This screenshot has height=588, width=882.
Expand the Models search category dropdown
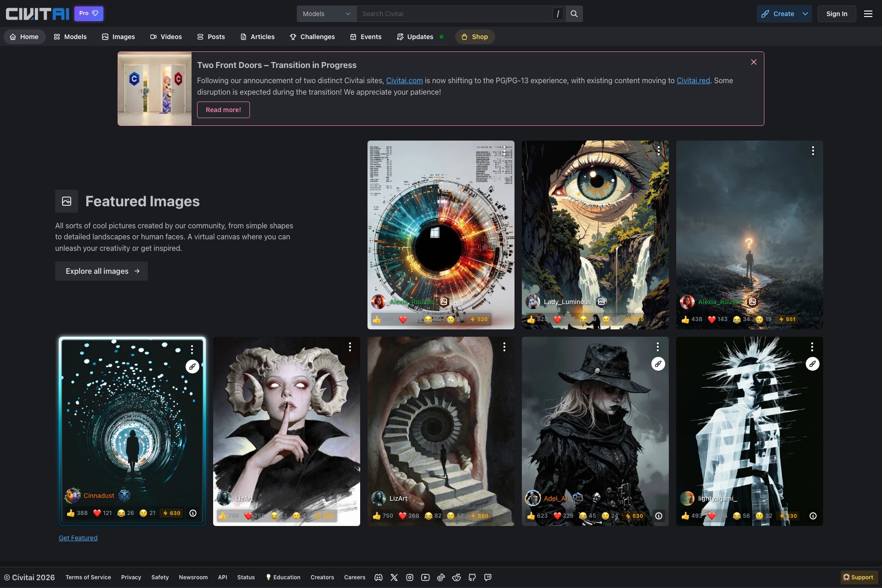point(326,14)
